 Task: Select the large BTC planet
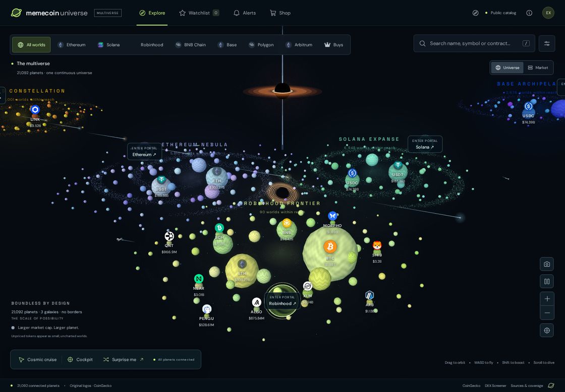[330, 253]
